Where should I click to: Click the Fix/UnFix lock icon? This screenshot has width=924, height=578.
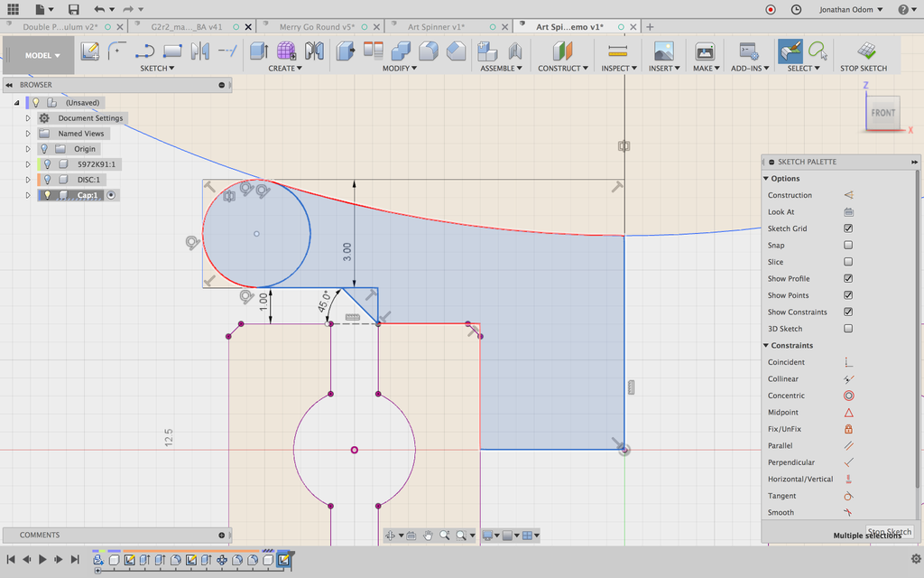pyautogui.click(x=848, y=429)
